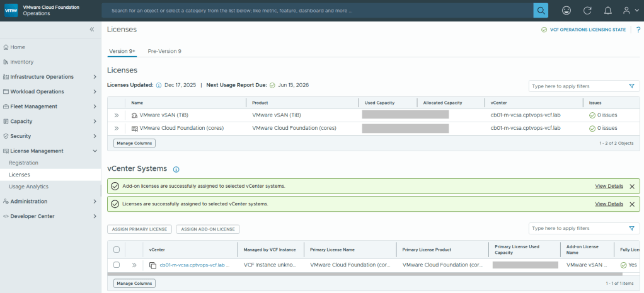Click Assign Primary License button
The image size is (644, 293).
[x=139, y=229]
